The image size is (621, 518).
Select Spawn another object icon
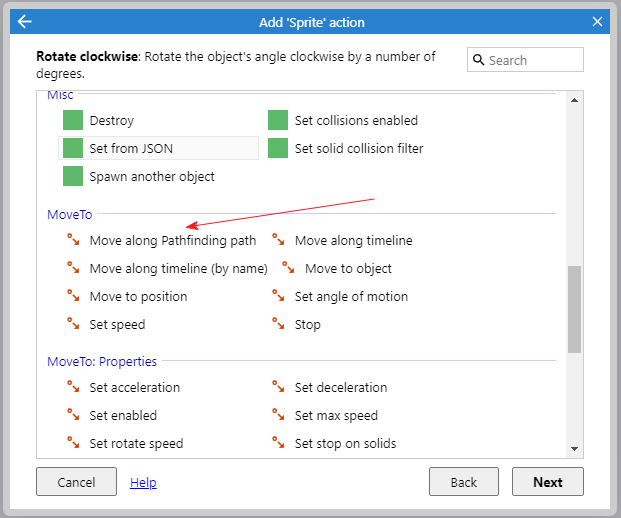tap(73, 176)
